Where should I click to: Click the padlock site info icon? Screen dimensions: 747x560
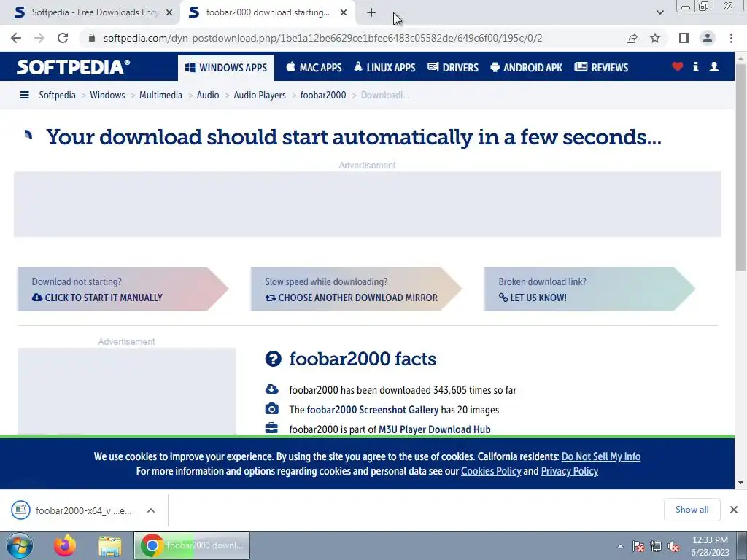point(92,38)
